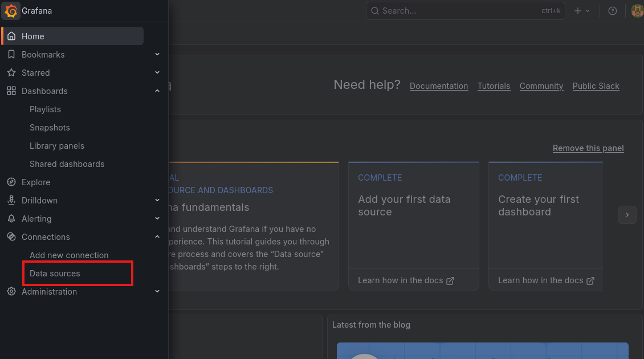The width and height of the screenshot is (644, 359).
Task: Click the Administration gear icon
Action: tap(11, 291)
